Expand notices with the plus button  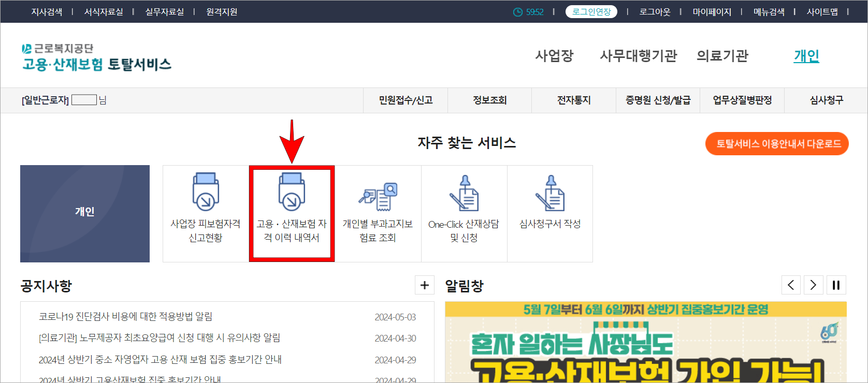(x=425, y=285)
